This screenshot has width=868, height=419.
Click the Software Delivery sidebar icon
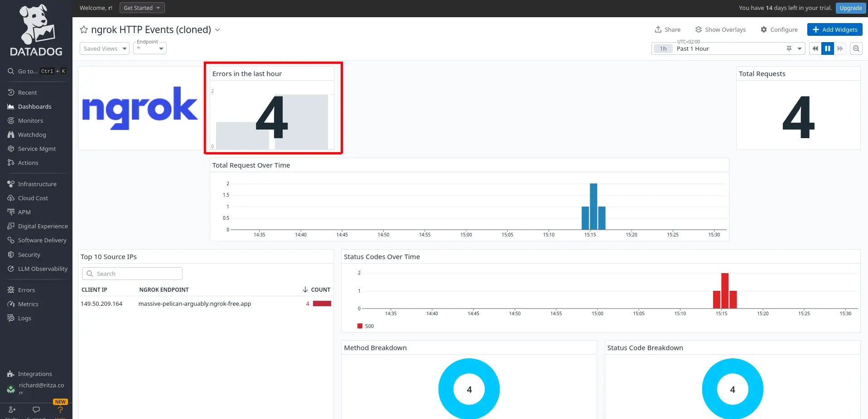tap(11, 240)
